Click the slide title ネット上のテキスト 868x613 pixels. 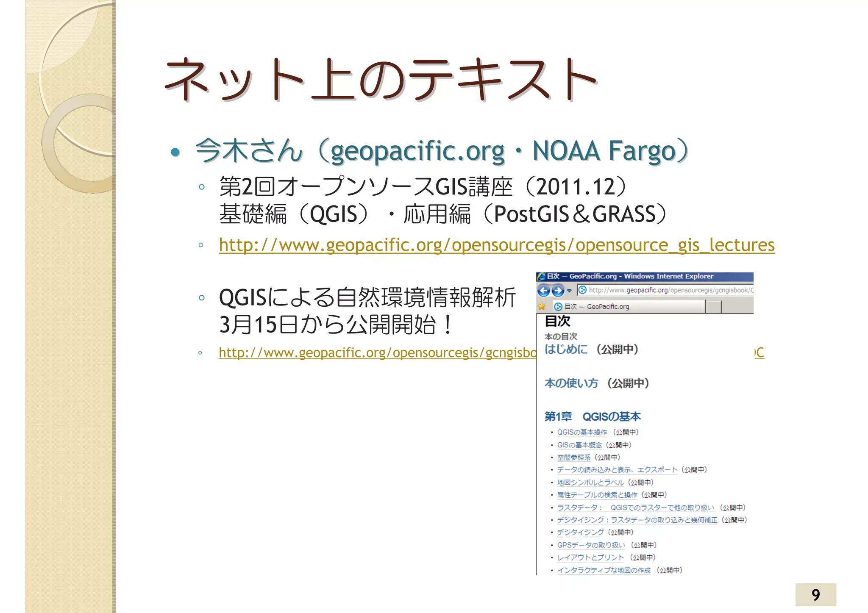coord(381,80)
